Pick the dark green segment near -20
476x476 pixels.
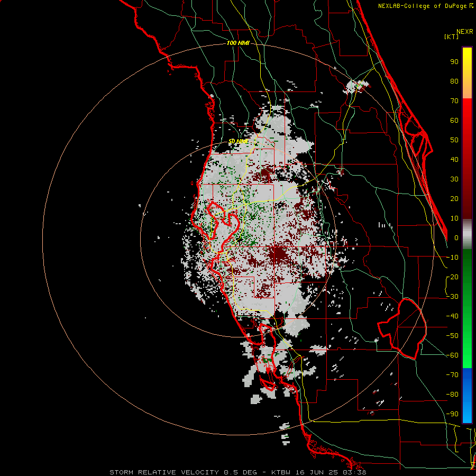(467, 270)
